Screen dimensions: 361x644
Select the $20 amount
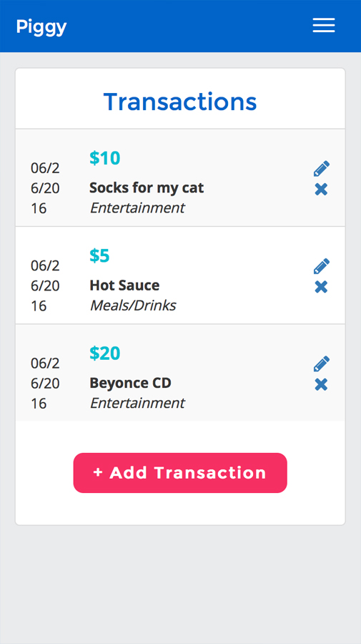tap(105, 353)
